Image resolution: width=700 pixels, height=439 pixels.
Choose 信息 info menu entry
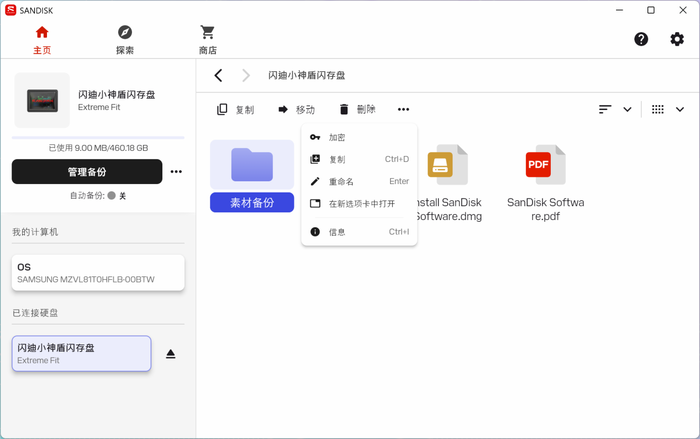pos(359,232)
